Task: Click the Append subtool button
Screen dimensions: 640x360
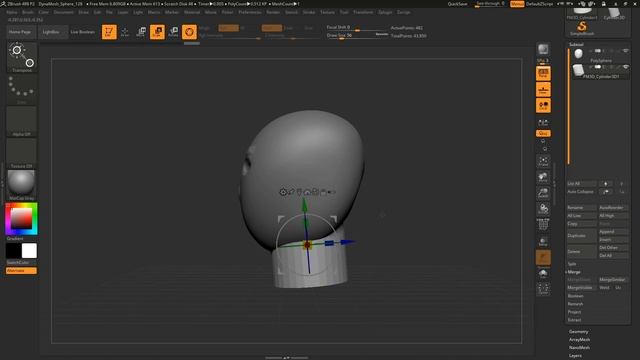Action: click(x=613, y=232)
